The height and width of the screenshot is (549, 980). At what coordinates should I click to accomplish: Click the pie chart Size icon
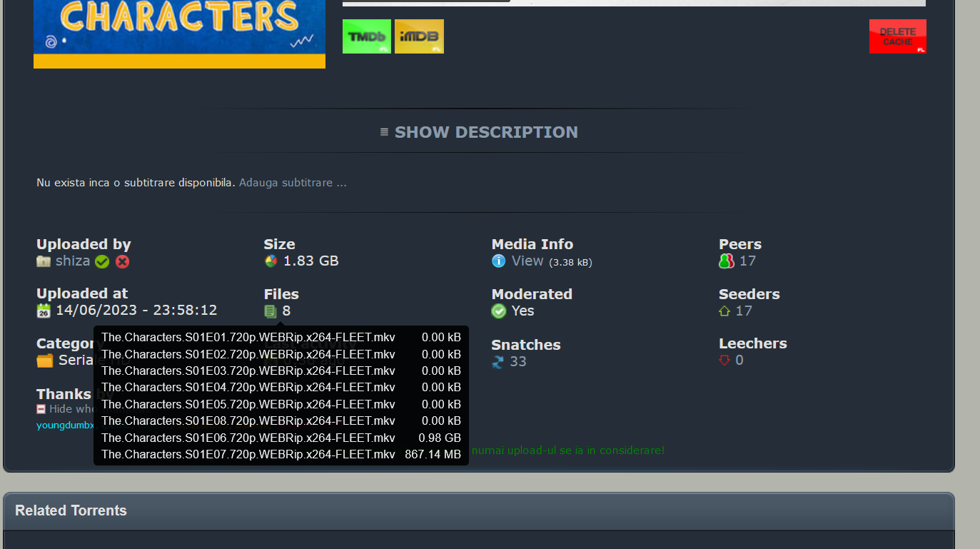(271, 261)
